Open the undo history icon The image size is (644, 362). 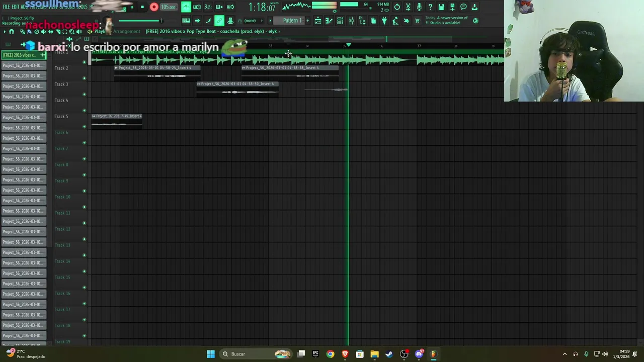pos(397,7)
